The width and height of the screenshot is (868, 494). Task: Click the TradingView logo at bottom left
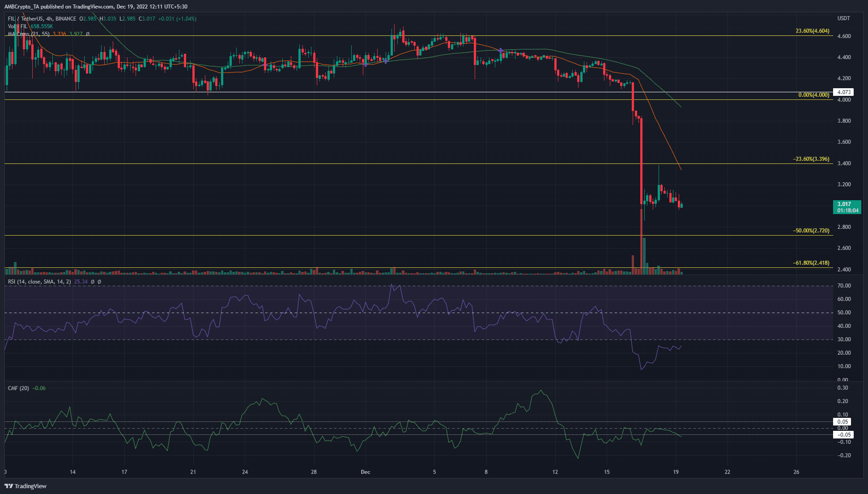pyautogui.click(x=26, y=486)
